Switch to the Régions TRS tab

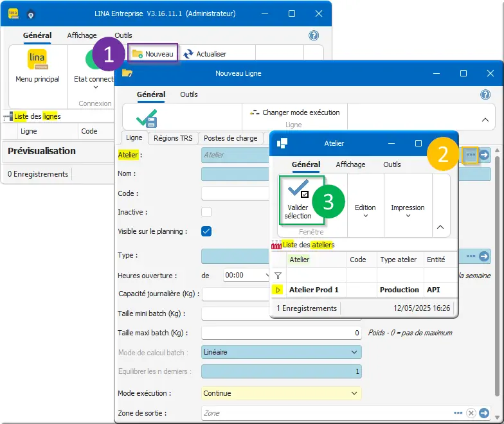click(174, 138)
